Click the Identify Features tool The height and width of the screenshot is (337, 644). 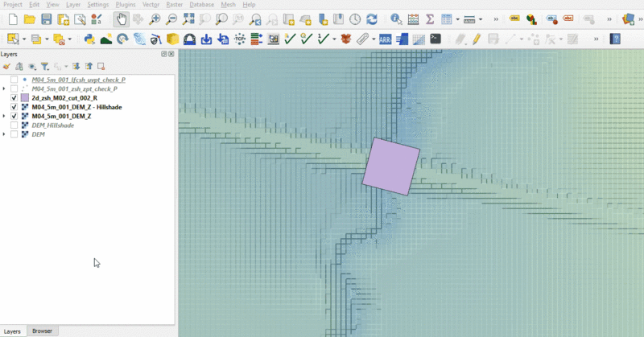[x=395, y=18]
